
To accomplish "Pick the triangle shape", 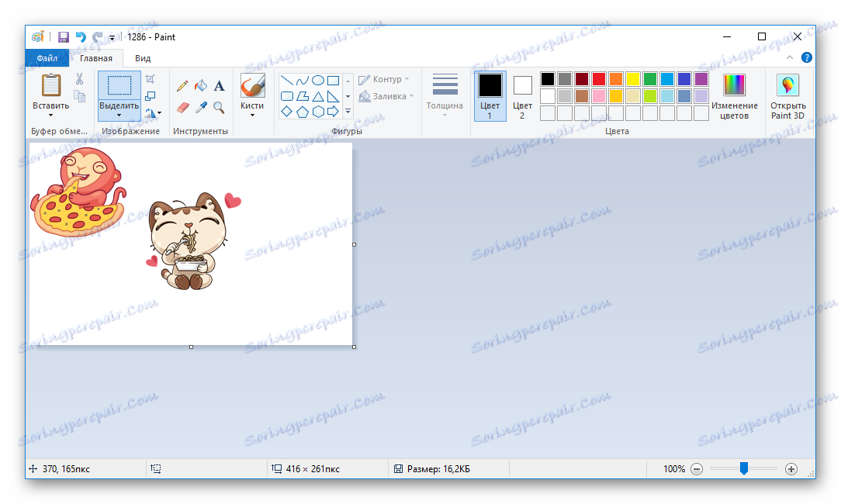I will [x=318, y=96].
